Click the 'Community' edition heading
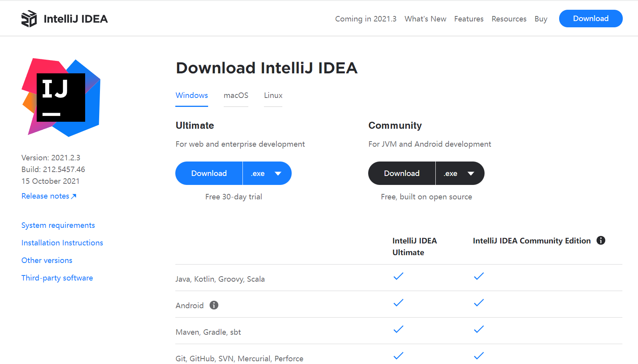The image size is (638, 364). tap(395, 125)
